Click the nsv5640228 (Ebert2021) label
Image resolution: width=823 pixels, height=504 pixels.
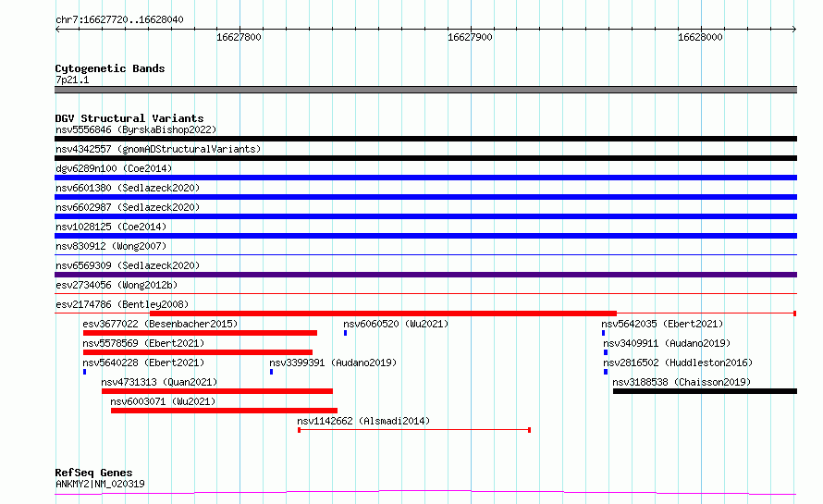click(x=143, y=363)
